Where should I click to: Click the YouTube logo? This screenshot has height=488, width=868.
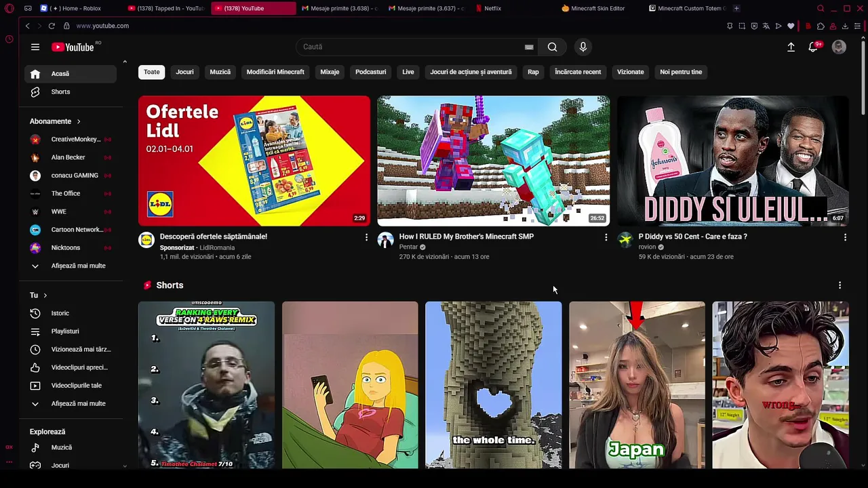pyautogui.click(x=73, y=47)
